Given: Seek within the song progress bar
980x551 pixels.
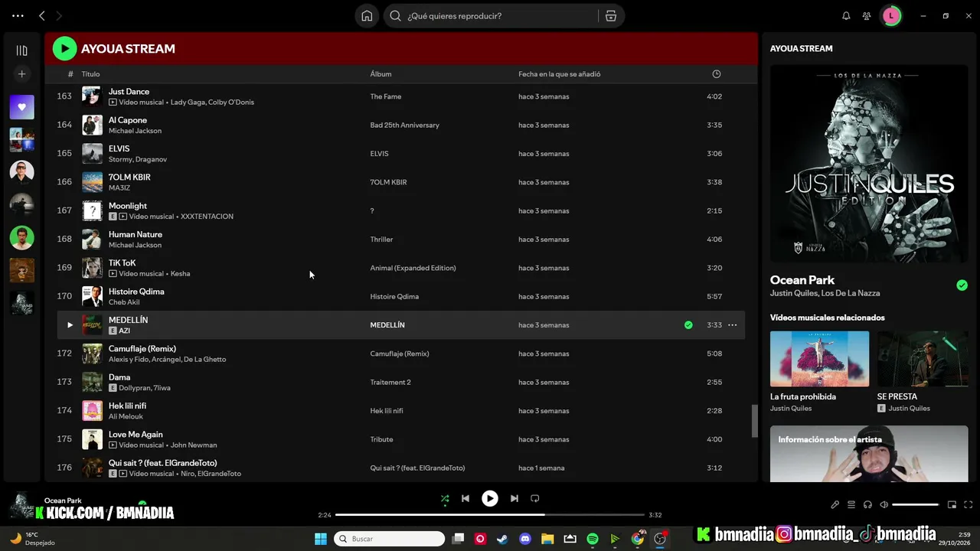Looking at the screenshot, I should pos(490,515).
